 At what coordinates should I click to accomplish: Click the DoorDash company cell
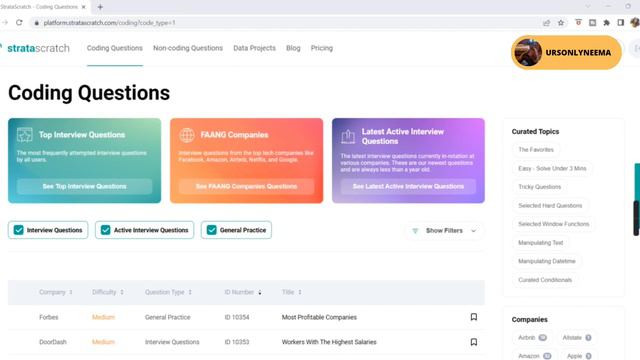(53, 342)
